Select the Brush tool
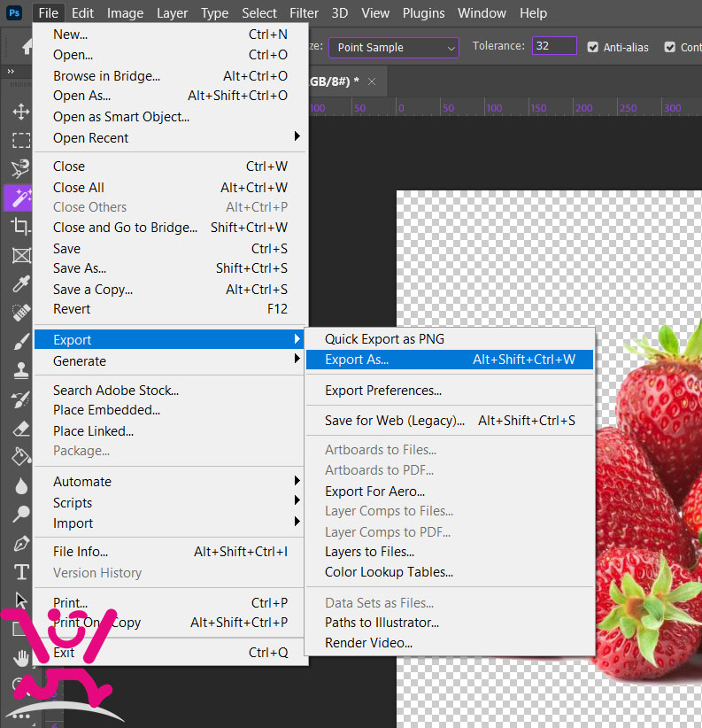The width and height of the screenshot is (702, 728). (x=21, y=342)
